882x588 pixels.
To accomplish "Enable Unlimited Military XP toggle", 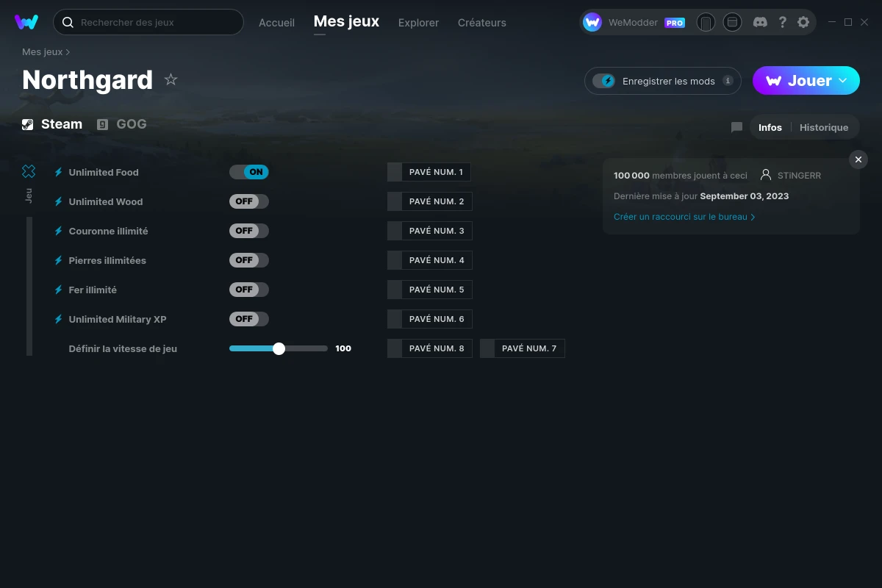I will (x=249, y=319).
